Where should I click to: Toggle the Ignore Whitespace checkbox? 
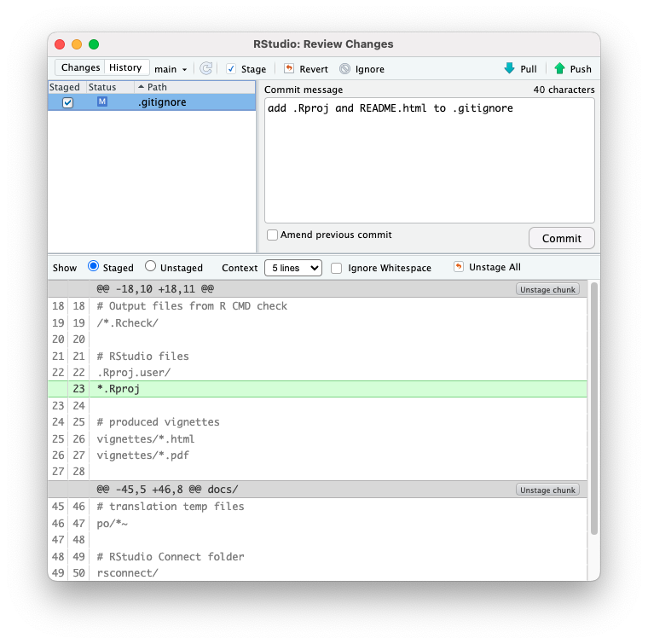click(x=337, y=268)
